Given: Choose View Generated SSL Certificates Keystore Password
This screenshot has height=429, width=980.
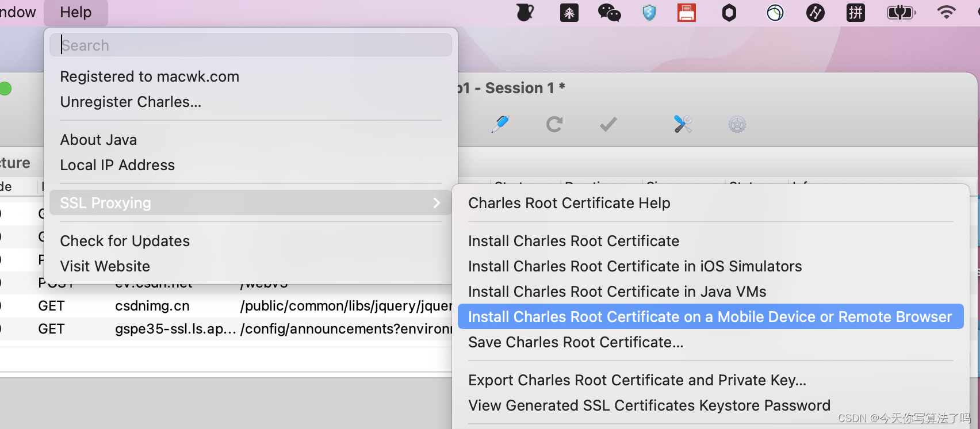Looking at the screenshot, I should [x=649, y=405].
